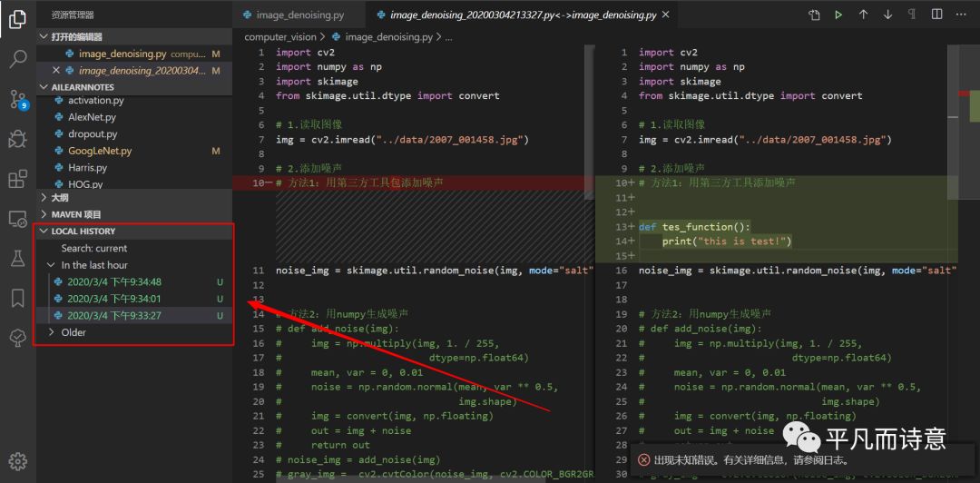Collapse the LOCAL HISTORY section
980x483 pixels.
coord(134,232)
